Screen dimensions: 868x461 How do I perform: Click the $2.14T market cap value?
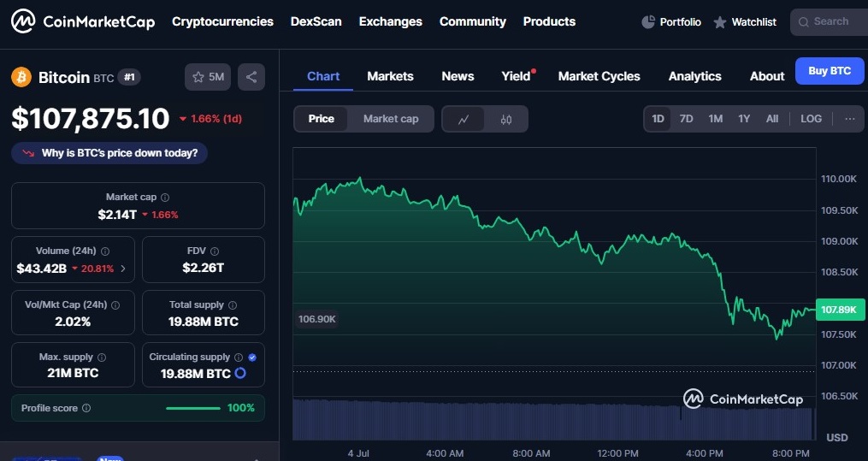117,215
